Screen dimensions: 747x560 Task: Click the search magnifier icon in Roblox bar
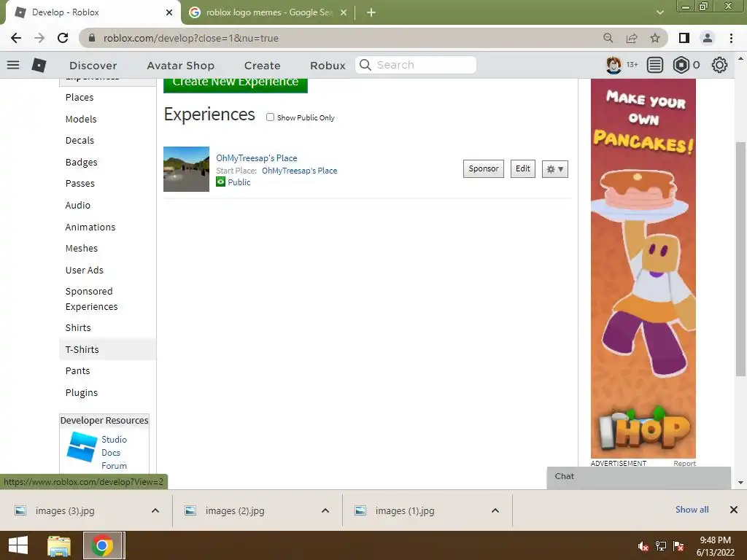[365, 65]
